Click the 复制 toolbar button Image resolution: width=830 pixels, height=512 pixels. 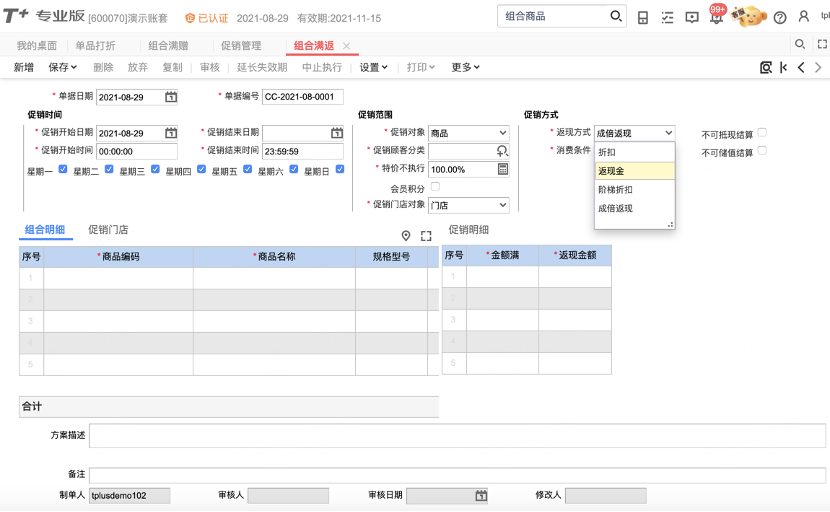(x=173, y=67)
